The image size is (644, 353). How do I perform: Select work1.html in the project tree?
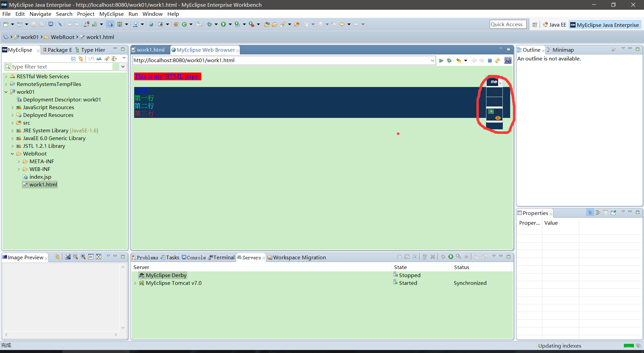43,185
